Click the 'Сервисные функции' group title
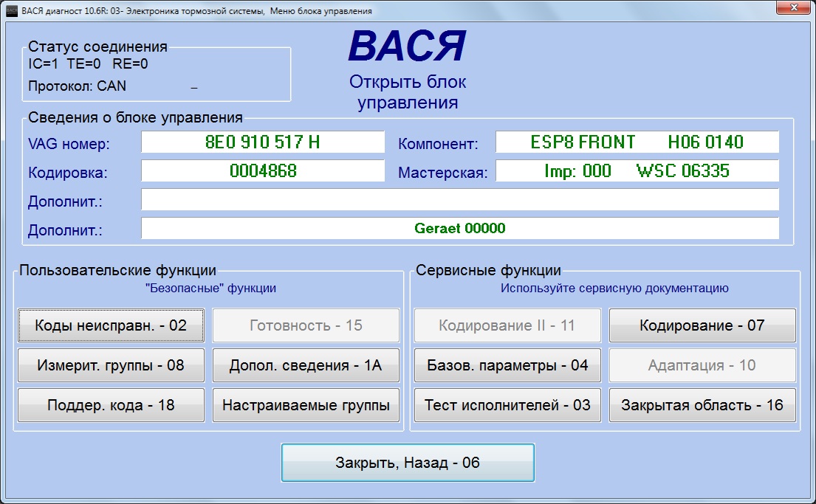 [x=488, y=271]
